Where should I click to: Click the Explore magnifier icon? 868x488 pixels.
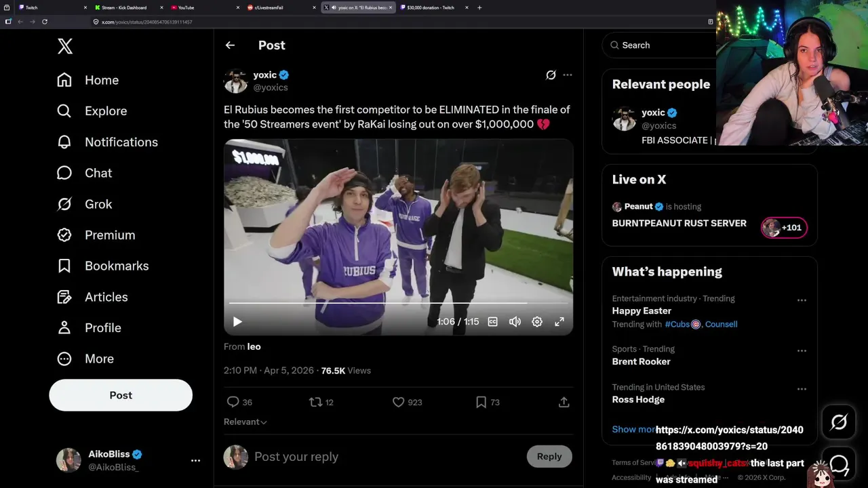64,111
